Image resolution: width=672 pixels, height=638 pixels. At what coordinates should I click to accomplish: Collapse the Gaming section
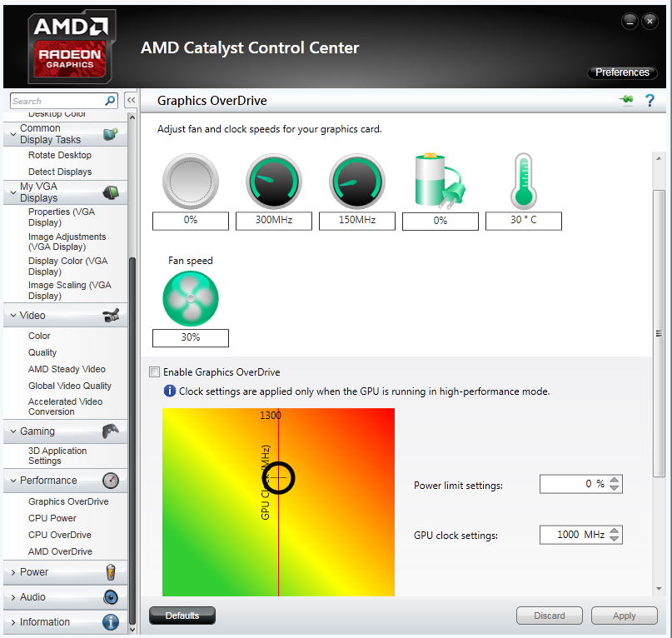pos(13,431)
